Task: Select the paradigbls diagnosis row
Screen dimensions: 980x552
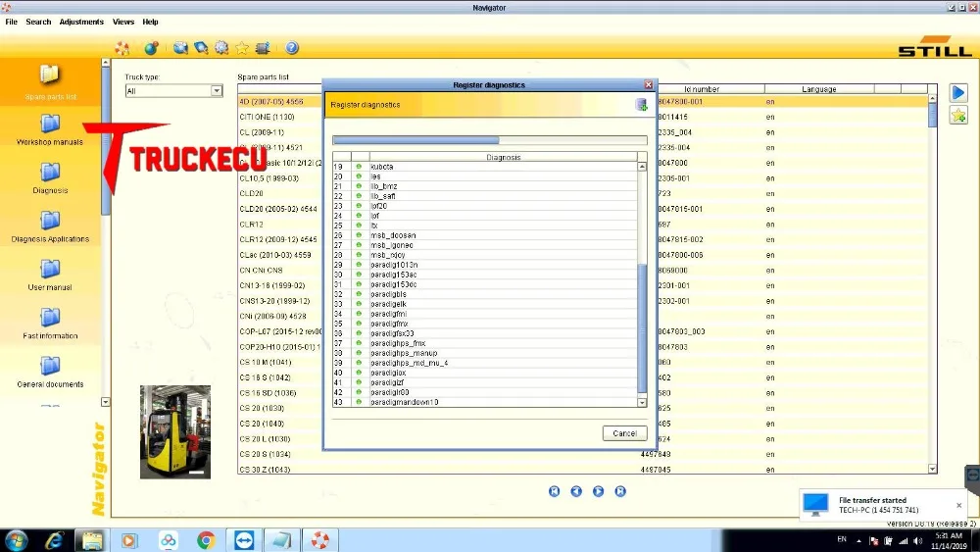Action: (485, 294)
